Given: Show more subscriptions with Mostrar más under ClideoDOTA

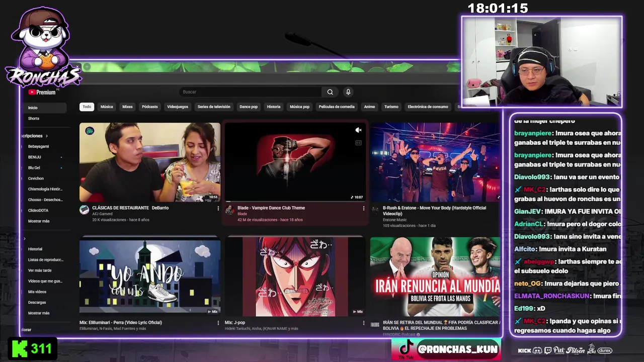Looking at the screenshot, I should coord(39,221).
